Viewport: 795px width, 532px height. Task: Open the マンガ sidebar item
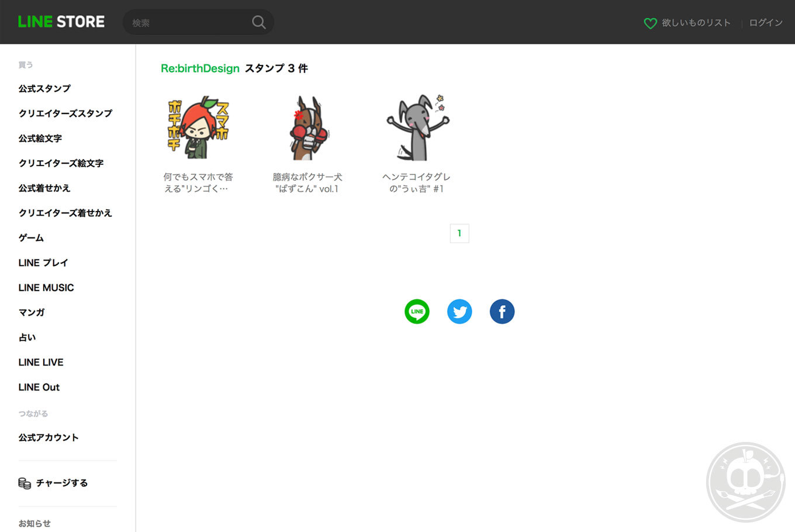pos(32,313)
